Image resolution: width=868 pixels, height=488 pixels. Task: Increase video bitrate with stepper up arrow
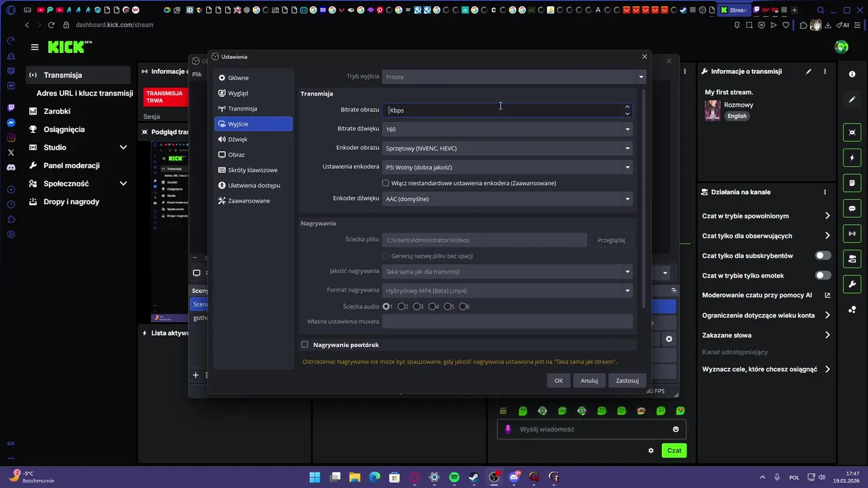(x=627, y=106)
